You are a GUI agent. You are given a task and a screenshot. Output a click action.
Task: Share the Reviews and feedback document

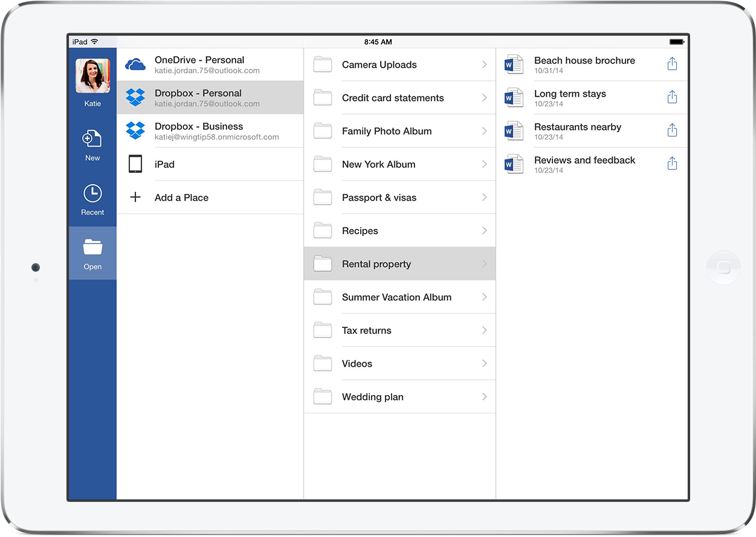point(672,164)
